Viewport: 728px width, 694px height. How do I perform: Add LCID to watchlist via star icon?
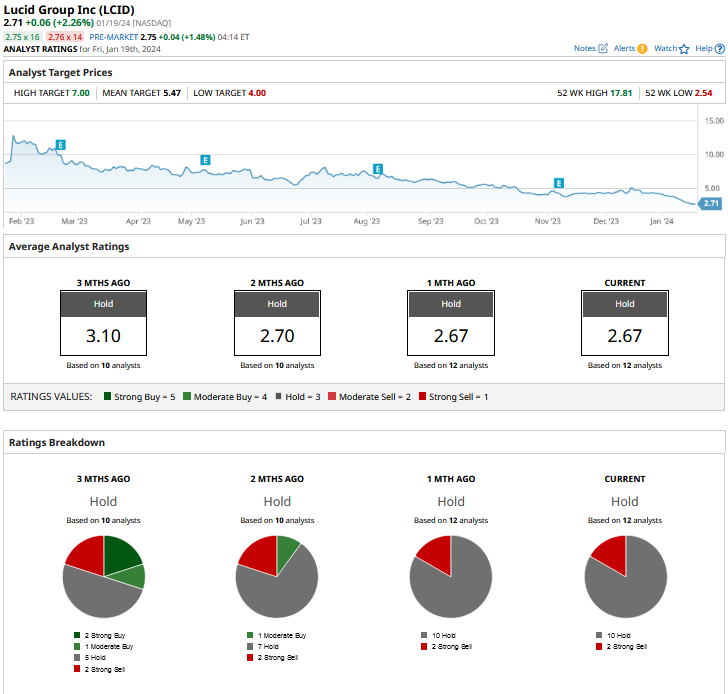click(685, 48)
